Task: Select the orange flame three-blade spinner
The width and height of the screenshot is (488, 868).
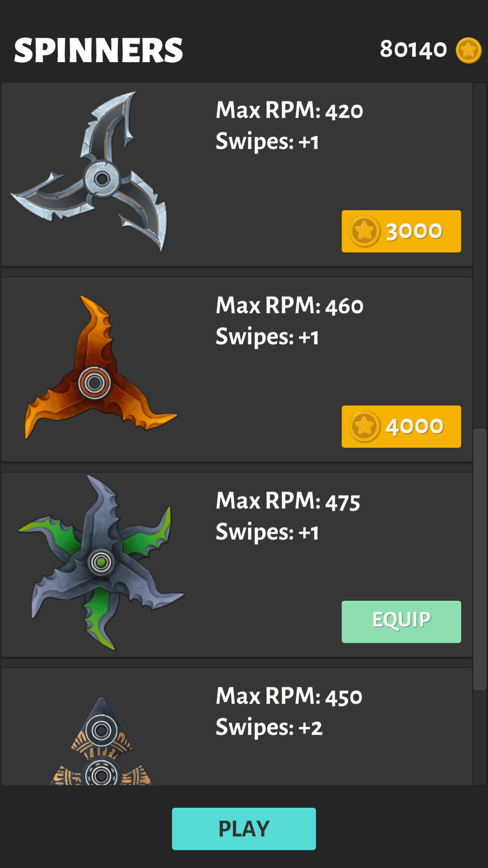Action: [101, 367]
